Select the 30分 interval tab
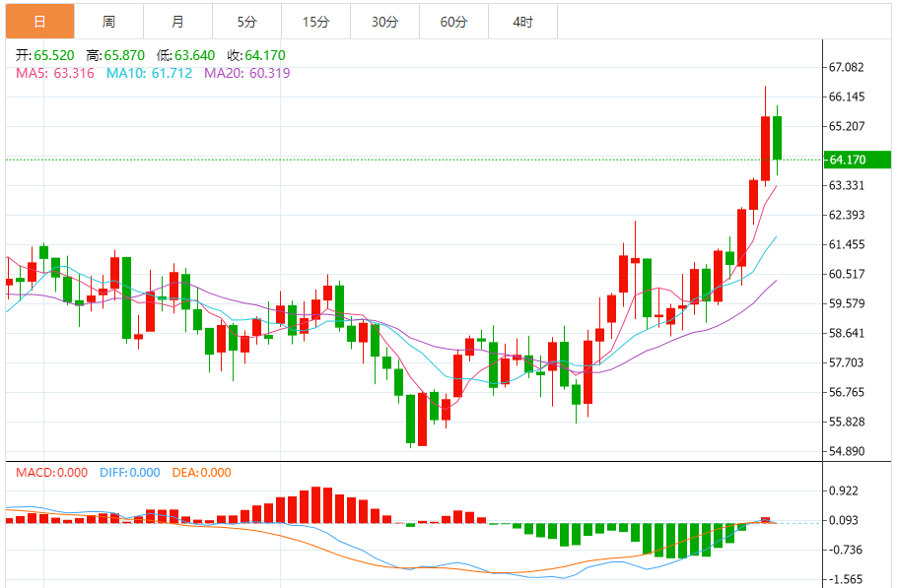This screenshot has width=897, height=588. point(384,22)
